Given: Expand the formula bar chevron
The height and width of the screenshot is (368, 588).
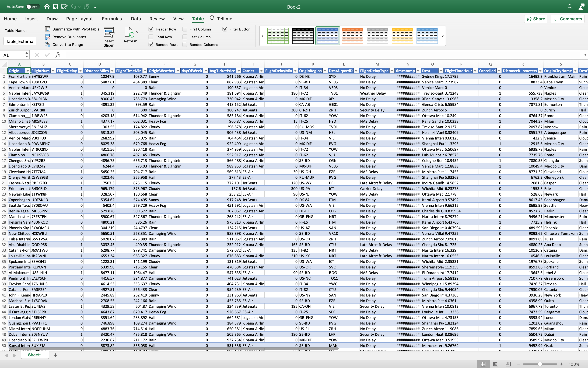Looking at the screenshot, I should pyautogui.click(x=585, y=55).
